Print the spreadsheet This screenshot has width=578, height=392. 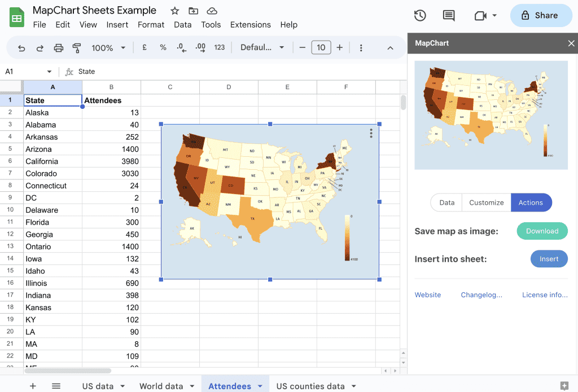[59, 48]
